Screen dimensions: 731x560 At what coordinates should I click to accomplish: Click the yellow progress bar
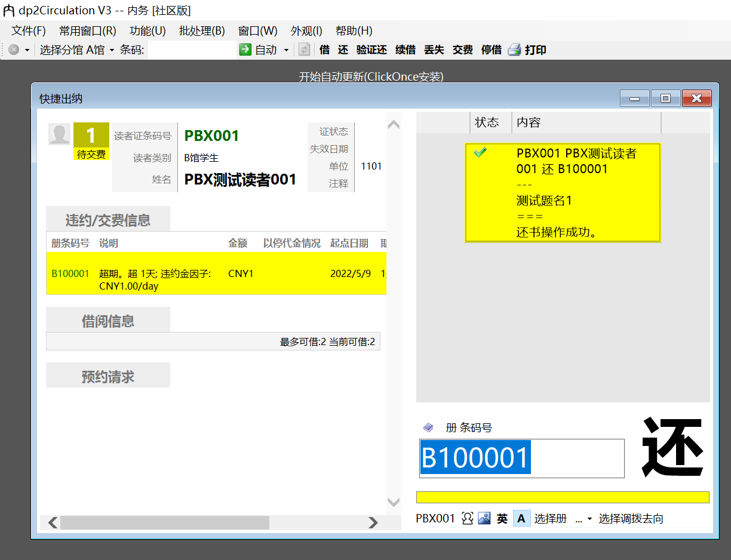point(563,497)
